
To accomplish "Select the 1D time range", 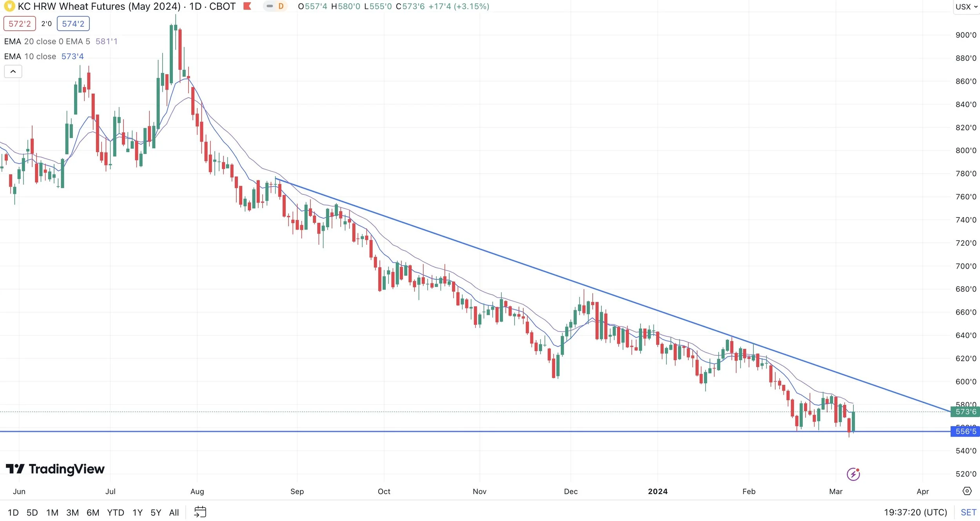I will [x=13, y=512].
